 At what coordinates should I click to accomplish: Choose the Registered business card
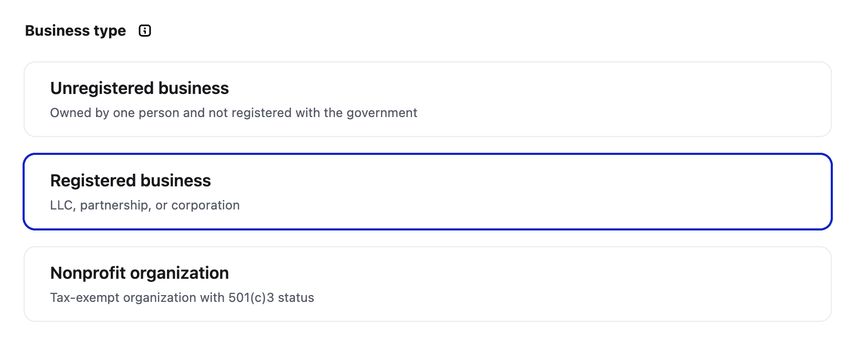tap(428, 192)
